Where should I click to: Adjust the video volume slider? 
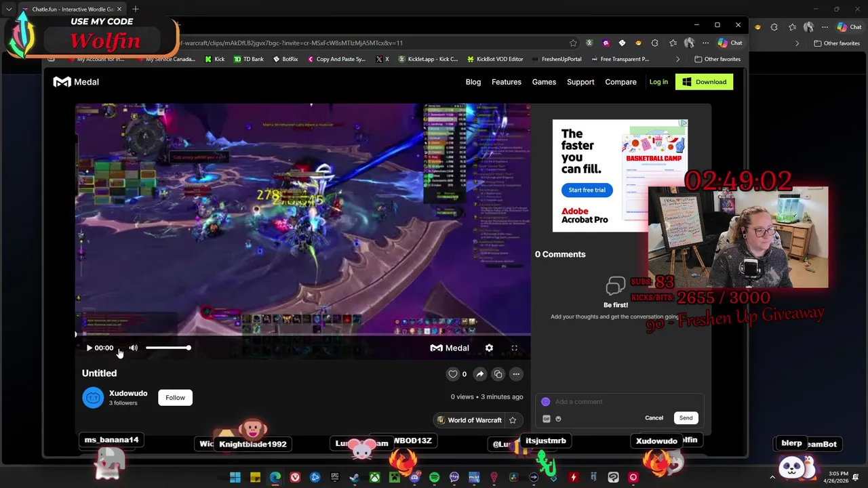coord(167,348)
